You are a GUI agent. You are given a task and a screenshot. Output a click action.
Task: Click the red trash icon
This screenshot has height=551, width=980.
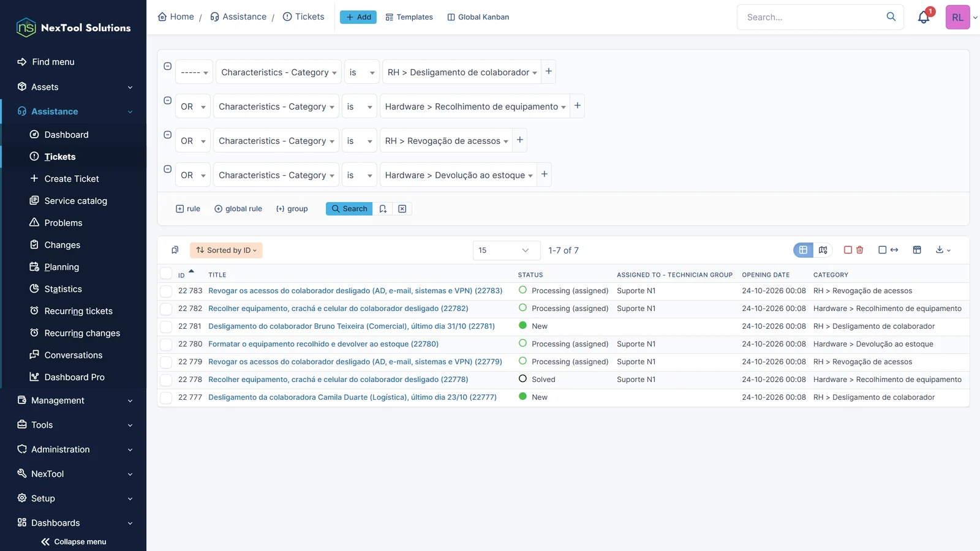click(x=860, y=250)
